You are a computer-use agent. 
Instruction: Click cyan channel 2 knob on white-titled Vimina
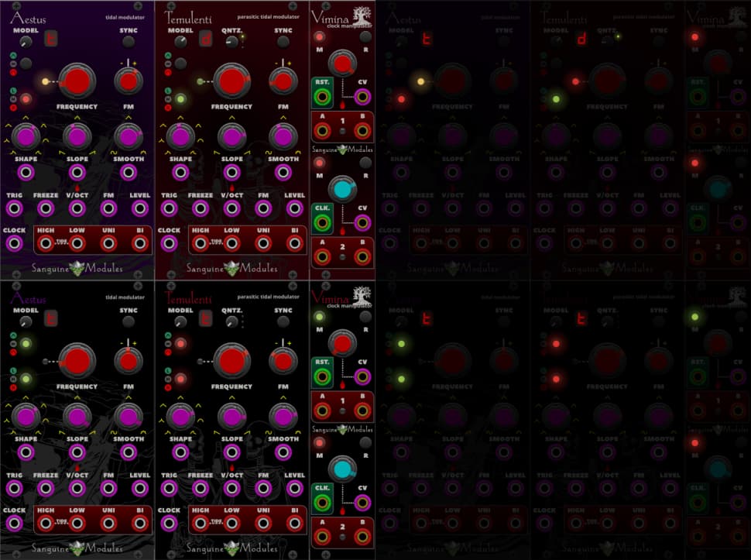click(342, 190)
